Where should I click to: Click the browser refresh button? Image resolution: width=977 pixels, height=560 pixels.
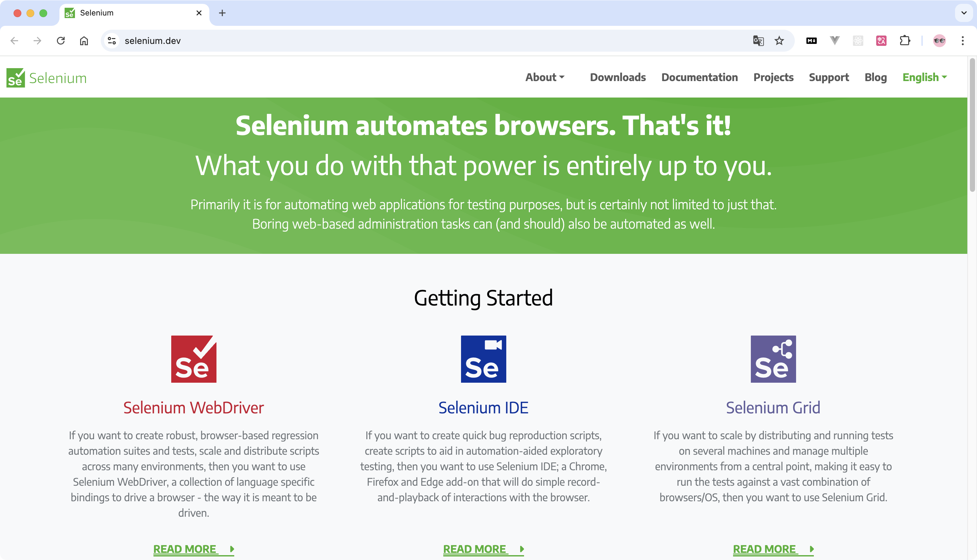click(x=60, y=41)
